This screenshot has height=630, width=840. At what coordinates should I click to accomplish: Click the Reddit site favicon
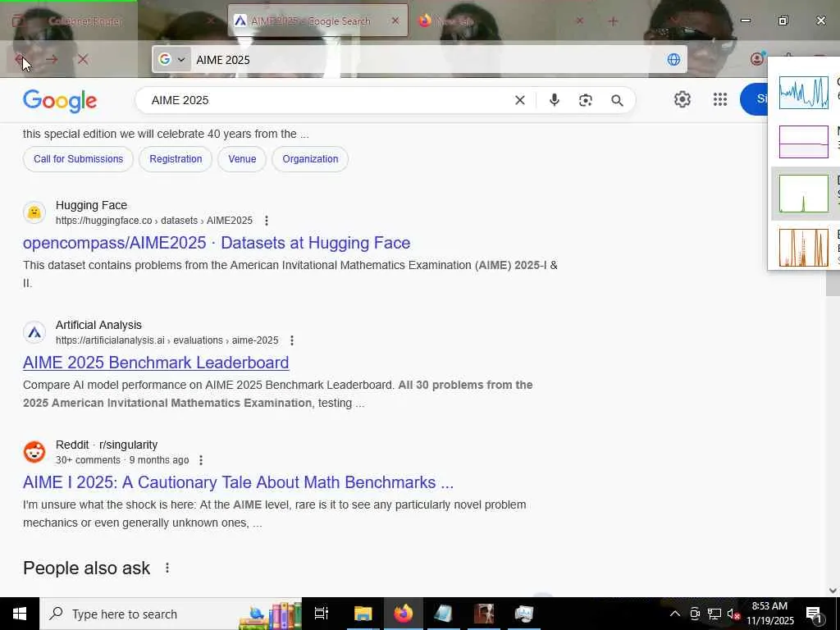(34, 452)
